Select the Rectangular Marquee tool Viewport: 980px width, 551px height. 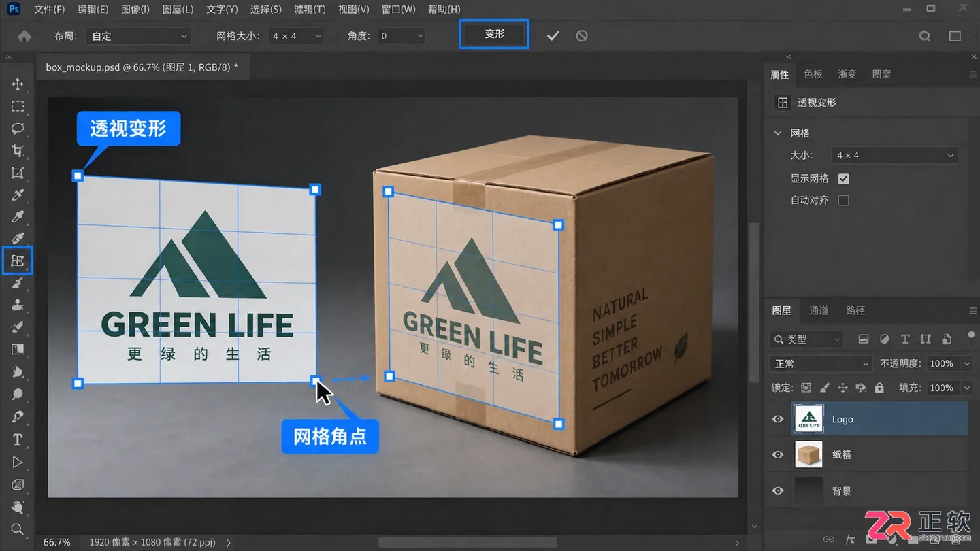pyautogui.click(x=18, y=106)
